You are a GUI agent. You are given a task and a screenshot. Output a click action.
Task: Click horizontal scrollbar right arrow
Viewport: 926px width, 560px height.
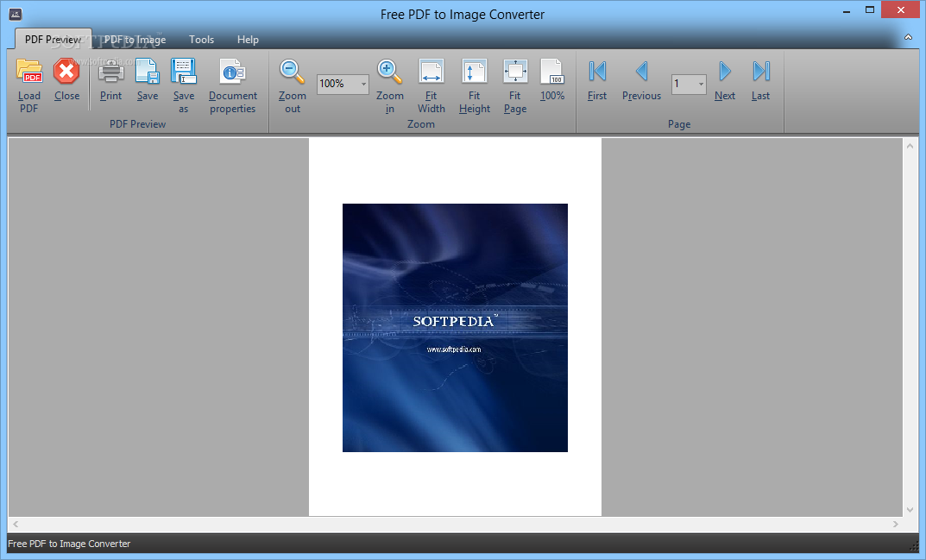(895, 524)
